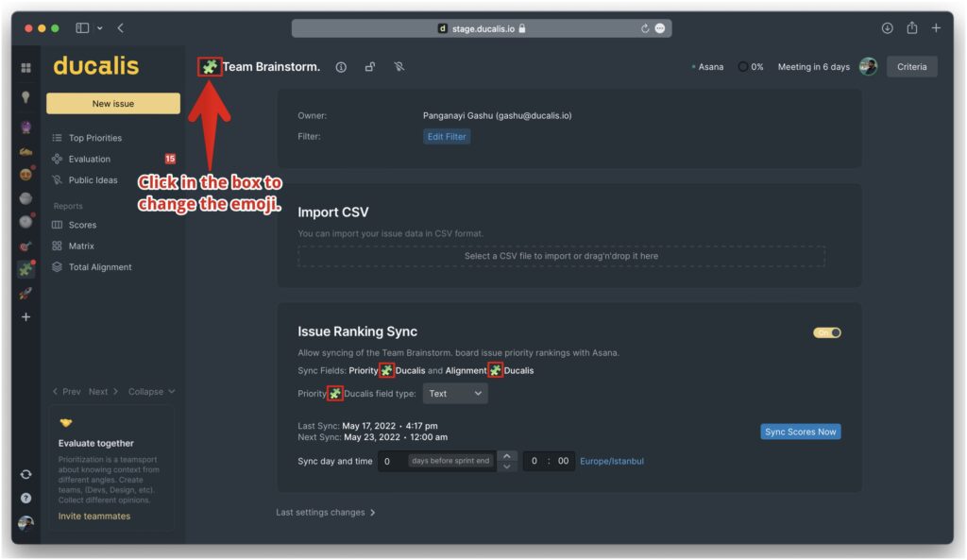Click Edit Filter button
The image size is (967, 560).
[x=447, y=137]
